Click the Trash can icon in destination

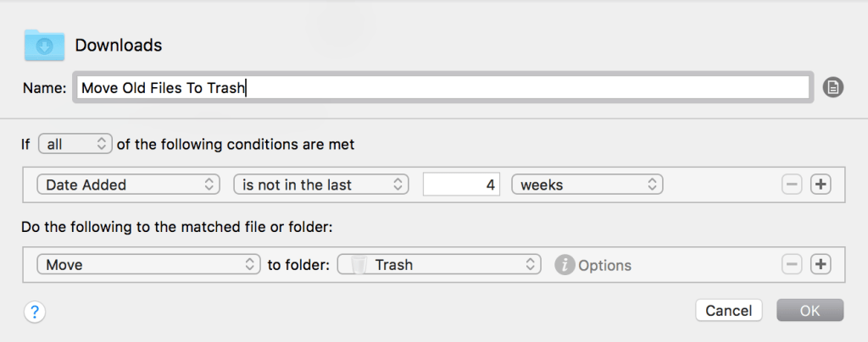[x=359, y=265]
